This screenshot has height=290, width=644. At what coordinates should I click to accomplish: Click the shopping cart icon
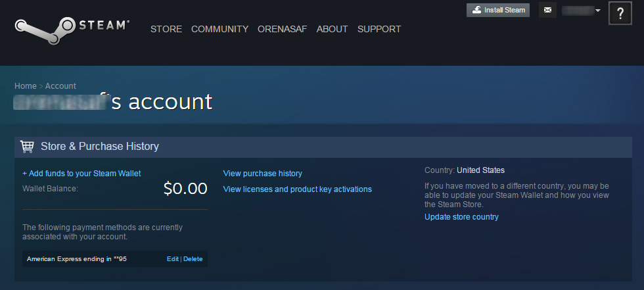tap(27, 146)
